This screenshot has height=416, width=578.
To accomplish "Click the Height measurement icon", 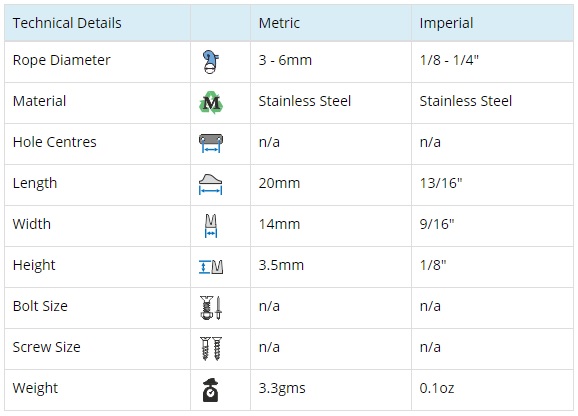I will 211,267.
